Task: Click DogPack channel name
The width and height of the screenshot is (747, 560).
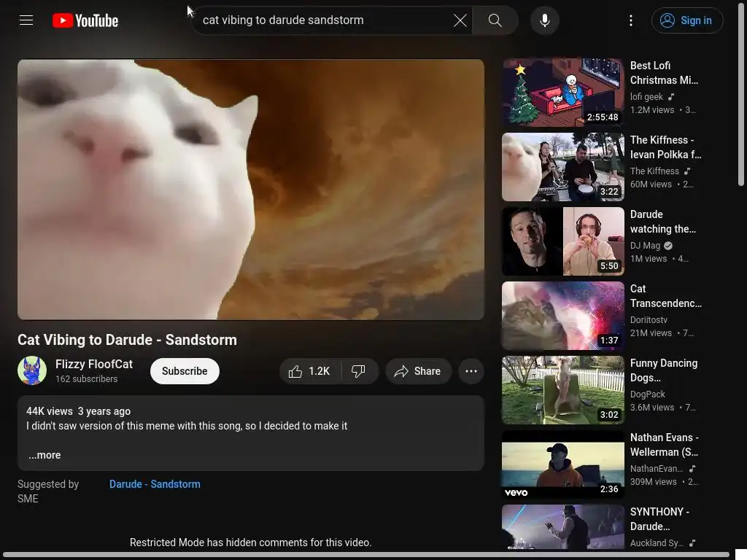Action: click(x=648, y=394)
